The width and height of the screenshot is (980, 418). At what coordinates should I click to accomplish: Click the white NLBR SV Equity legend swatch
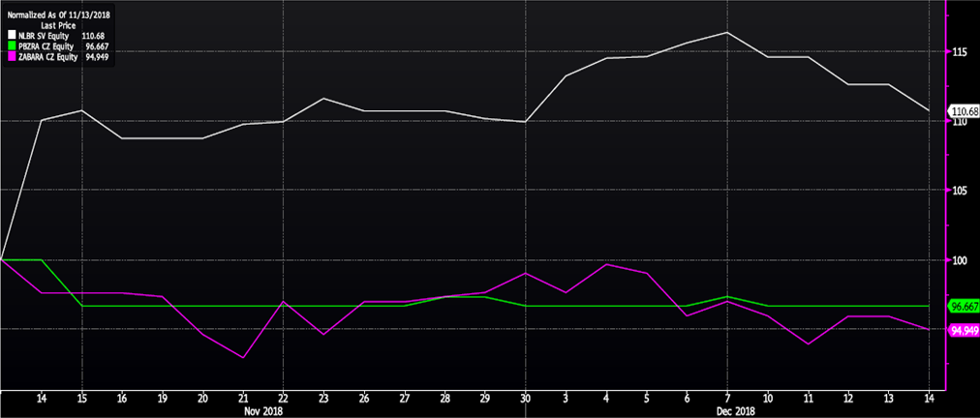(x=12, y=36)
